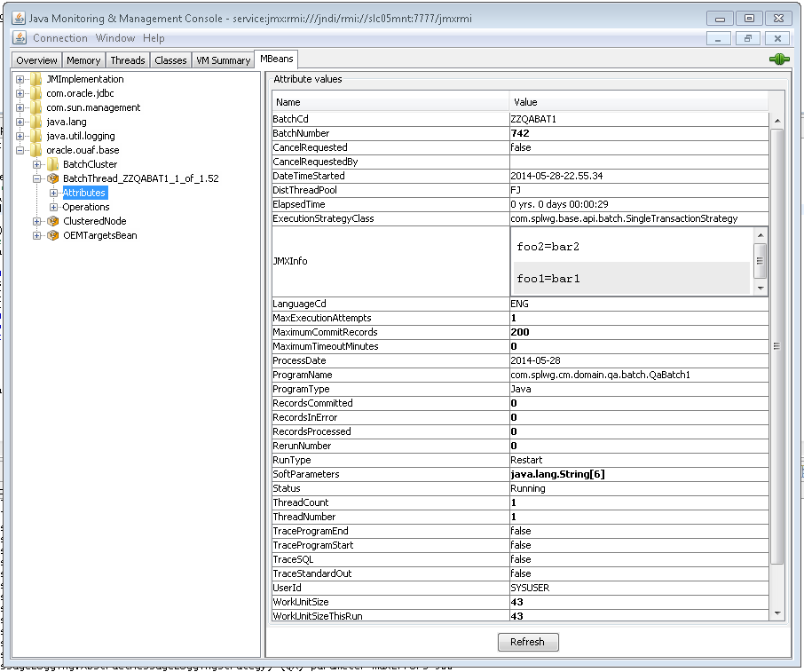Minimize the inner connection window
This screenshot has width=804, height=672.
[x=719, y=38]
